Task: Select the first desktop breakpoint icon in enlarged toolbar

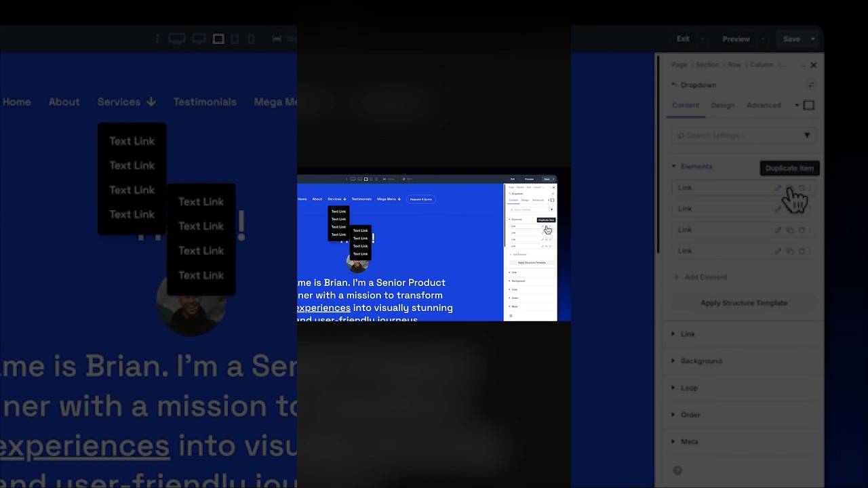Action: tap(176, 39)
